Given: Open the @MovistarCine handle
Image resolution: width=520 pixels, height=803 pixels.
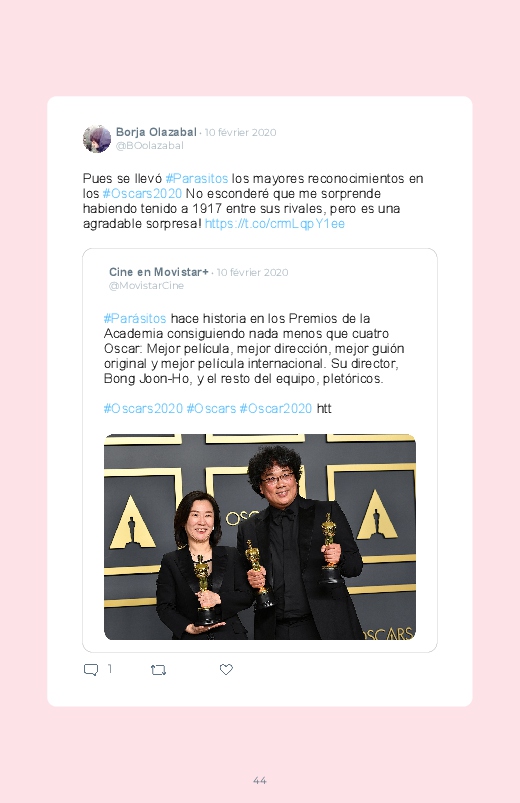Looking at the screenshot, I should [147, 286].
